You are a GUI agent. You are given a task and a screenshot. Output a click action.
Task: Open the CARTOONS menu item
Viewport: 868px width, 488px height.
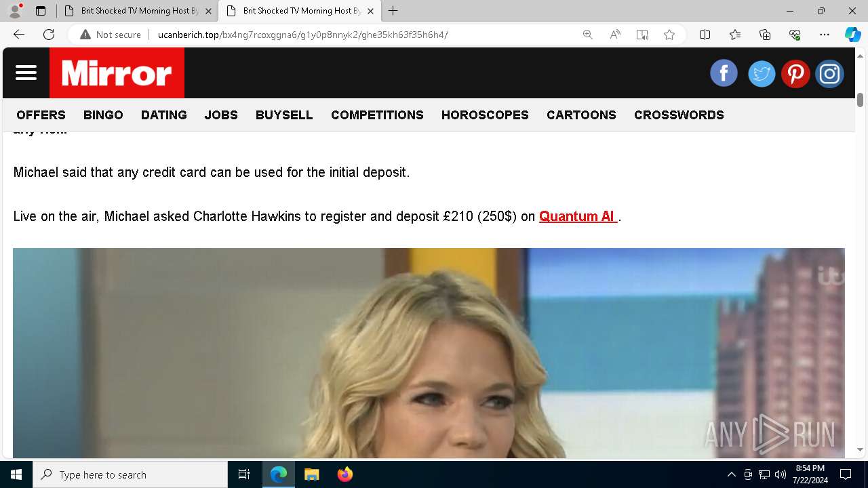click(x=581, y=115)
